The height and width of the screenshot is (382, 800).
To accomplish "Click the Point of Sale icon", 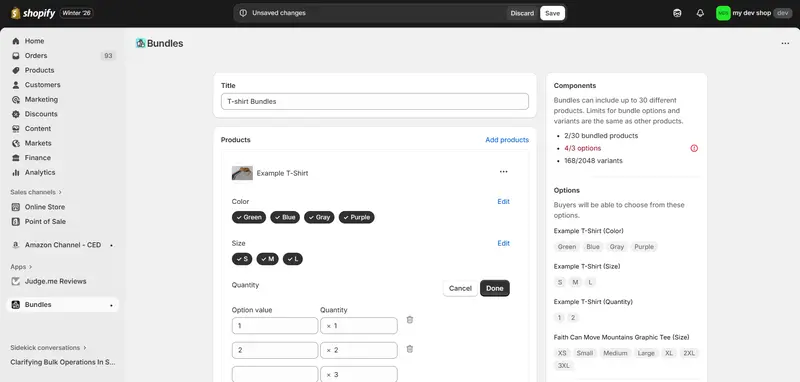I will (x=16, y=222).
